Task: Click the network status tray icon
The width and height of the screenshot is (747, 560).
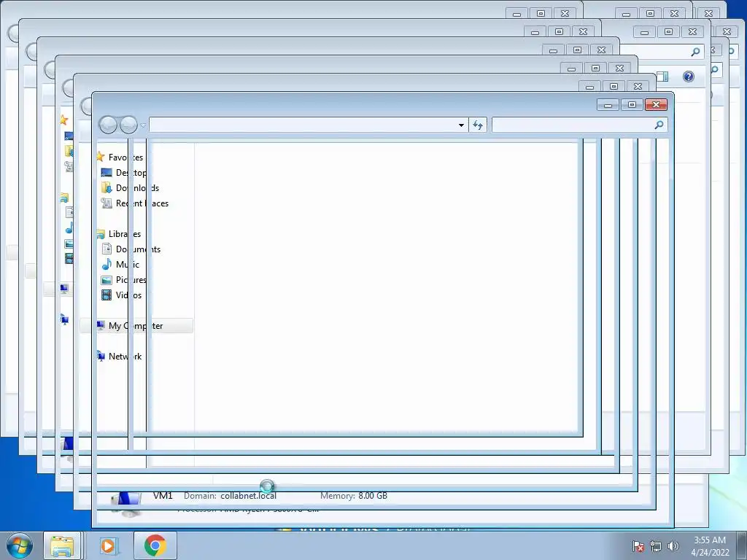Action: [x=656, y=546]
